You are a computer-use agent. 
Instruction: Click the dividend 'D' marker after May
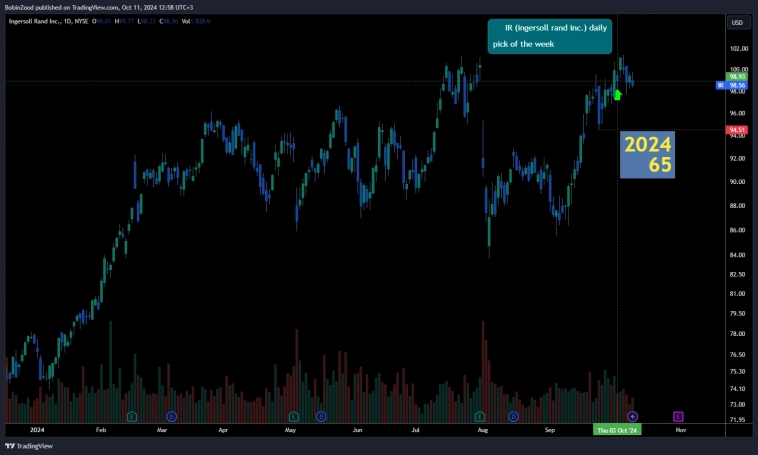[321, 416]
